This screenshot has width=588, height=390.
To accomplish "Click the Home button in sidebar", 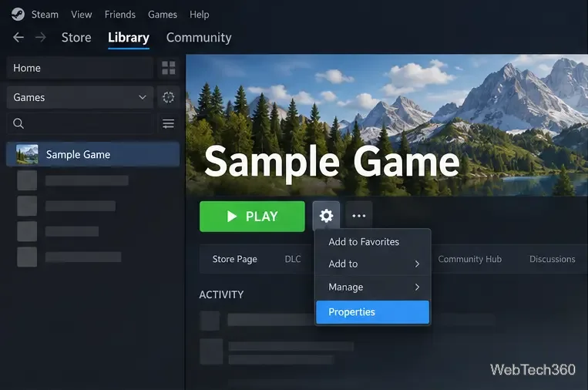I will click(x=80, y=68).
